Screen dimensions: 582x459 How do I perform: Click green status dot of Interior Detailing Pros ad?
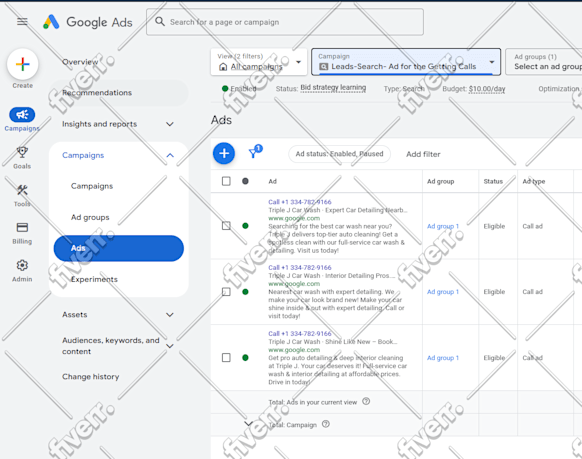245,292
